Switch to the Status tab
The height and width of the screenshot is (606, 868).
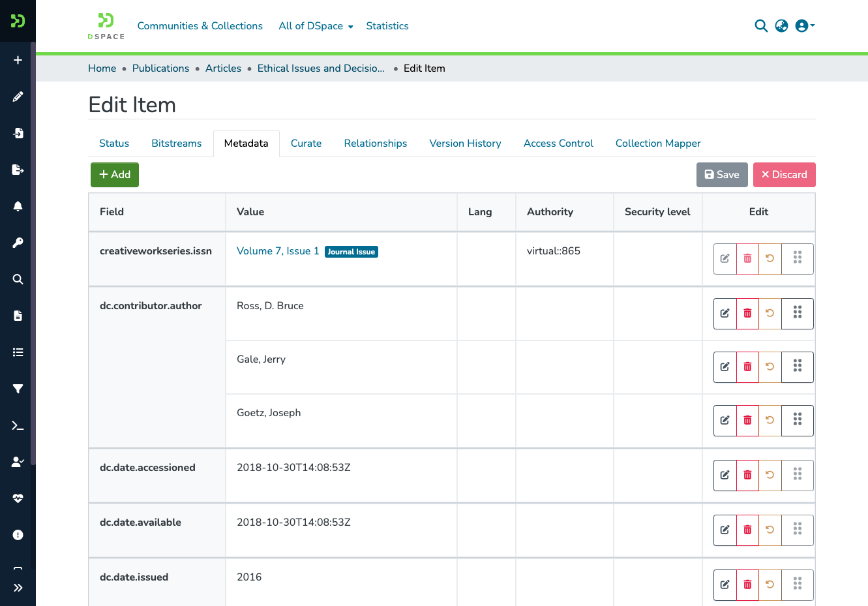click(x=114, y=144)
